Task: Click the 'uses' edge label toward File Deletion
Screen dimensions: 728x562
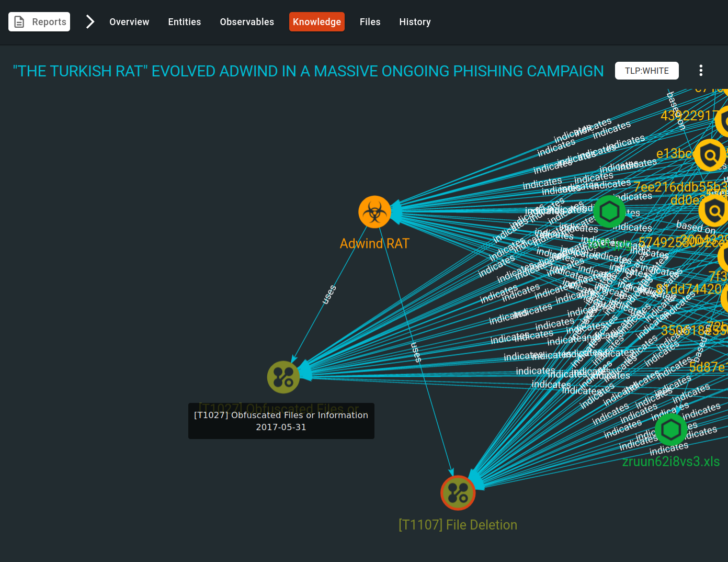Action: click(x=416, y=352)
